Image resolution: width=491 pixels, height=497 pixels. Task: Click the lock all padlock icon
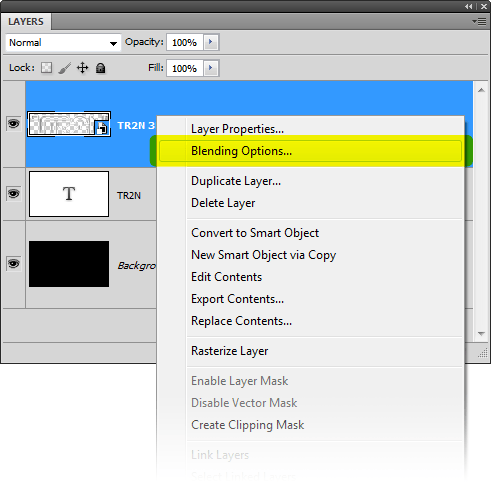coord(101,68)
